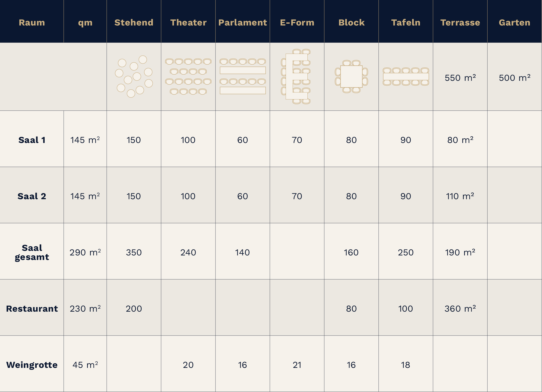
Task: Click the Block square table icon
Action: tap(351, 76)
